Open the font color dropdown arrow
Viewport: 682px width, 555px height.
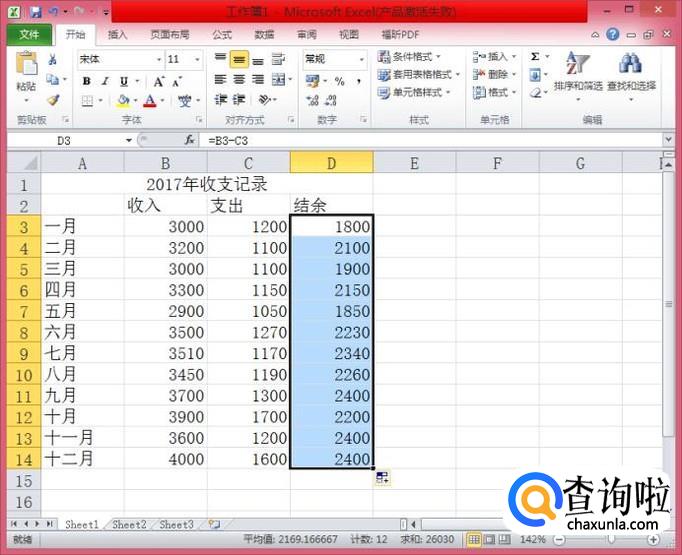click(162, 101)
